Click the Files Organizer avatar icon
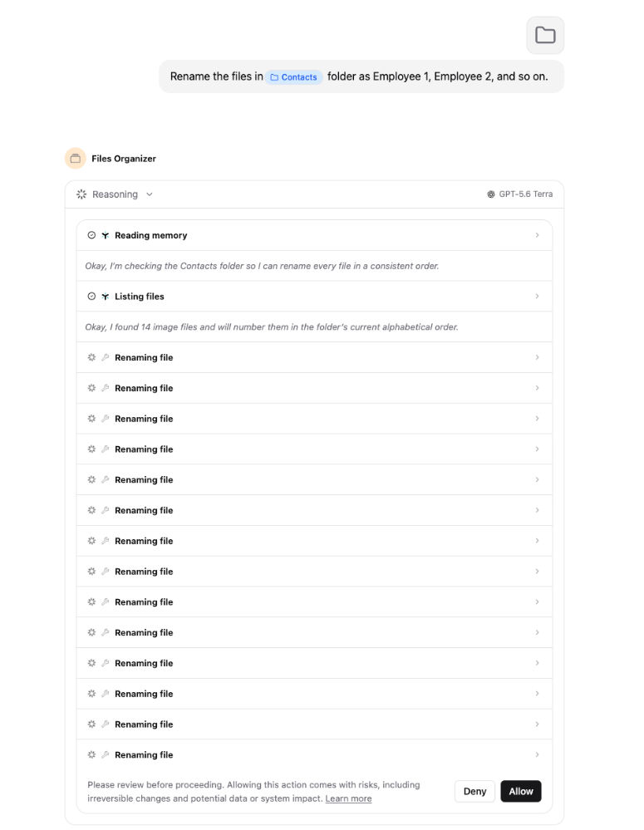The image size is (644, 830). click(x=76, y=158)
